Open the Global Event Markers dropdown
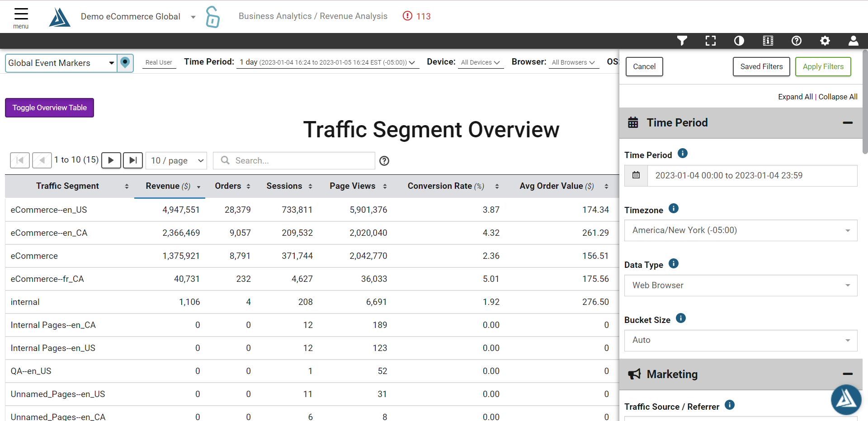The image size is (868, 421). [61, 63]
